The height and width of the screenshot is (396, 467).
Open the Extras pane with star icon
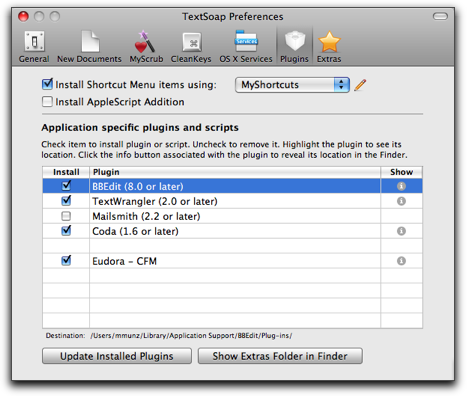(329, 47)
